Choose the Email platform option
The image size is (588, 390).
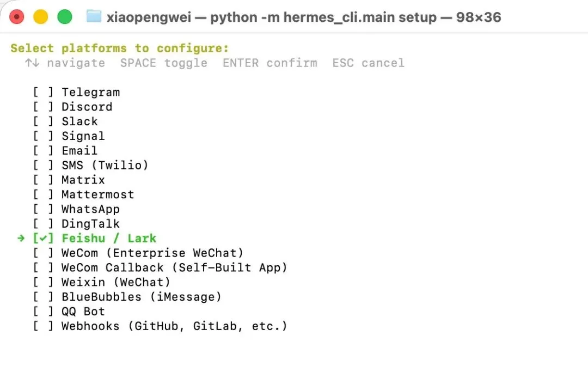point(79,151)
